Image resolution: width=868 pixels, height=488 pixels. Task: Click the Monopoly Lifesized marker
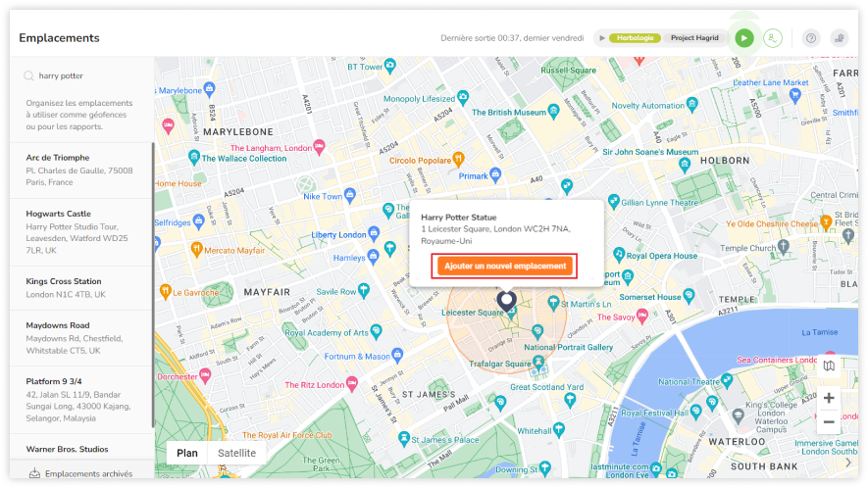(463, 97)
